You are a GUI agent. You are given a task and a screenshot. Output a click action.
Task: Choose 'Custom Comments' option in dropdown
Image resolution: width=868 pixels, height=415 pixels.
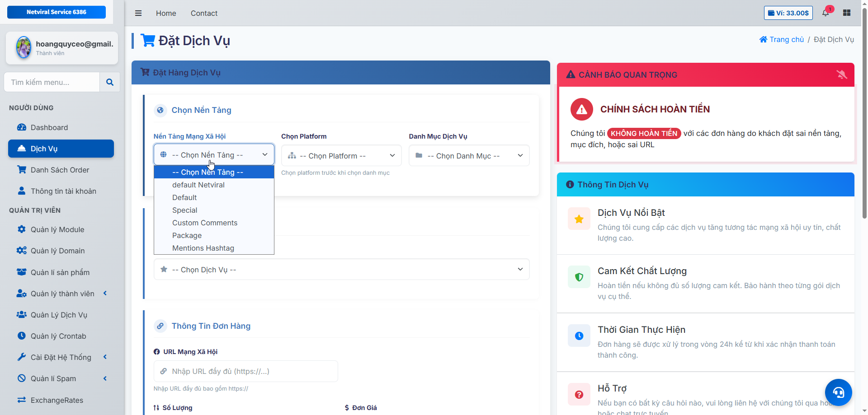click(x=204, y=223)
